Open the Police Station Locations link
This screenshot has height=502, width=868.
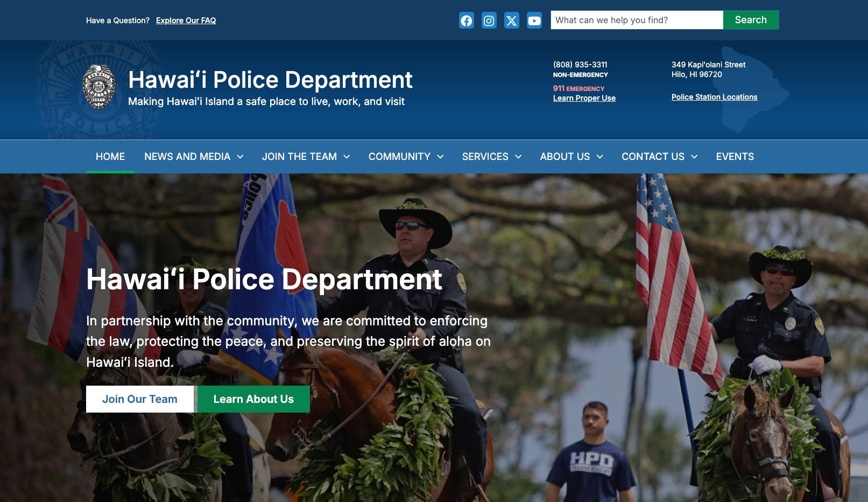coord(714,97)
